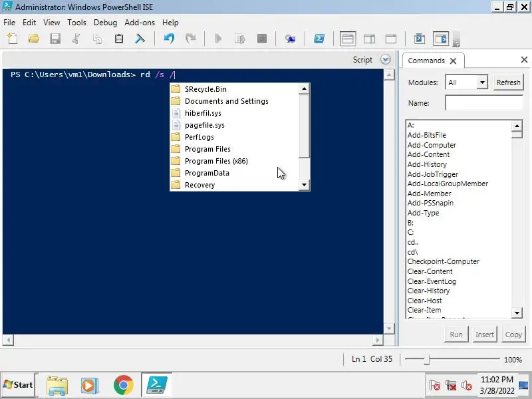The width and height of the screenshot is (532, 399).
Task: Open Chrome from the taskbar
Action: 124,385
